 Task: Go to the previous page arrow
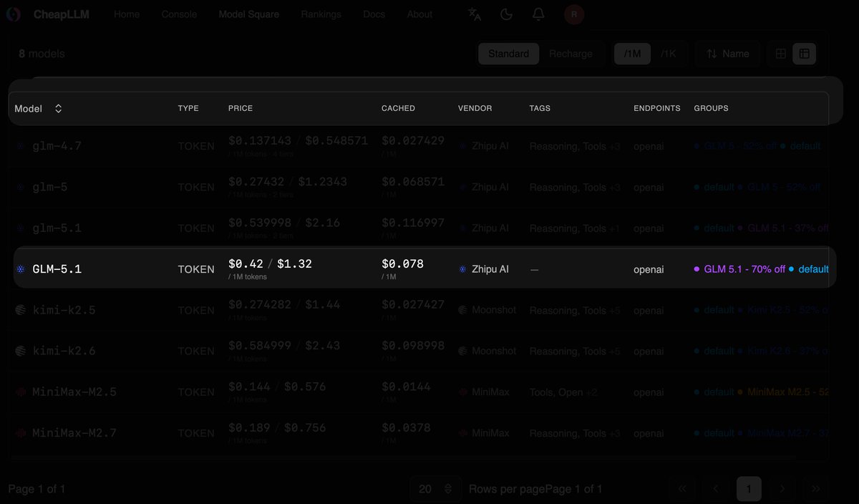pyautogui.click(x=715, y=489)
